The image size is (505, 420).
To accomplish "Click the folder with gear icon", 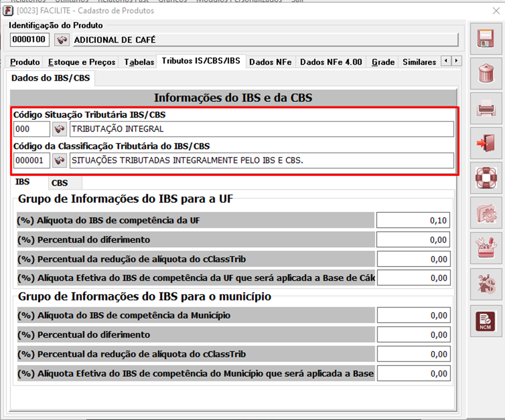I will pyautogui.click(x=485, y=212).
